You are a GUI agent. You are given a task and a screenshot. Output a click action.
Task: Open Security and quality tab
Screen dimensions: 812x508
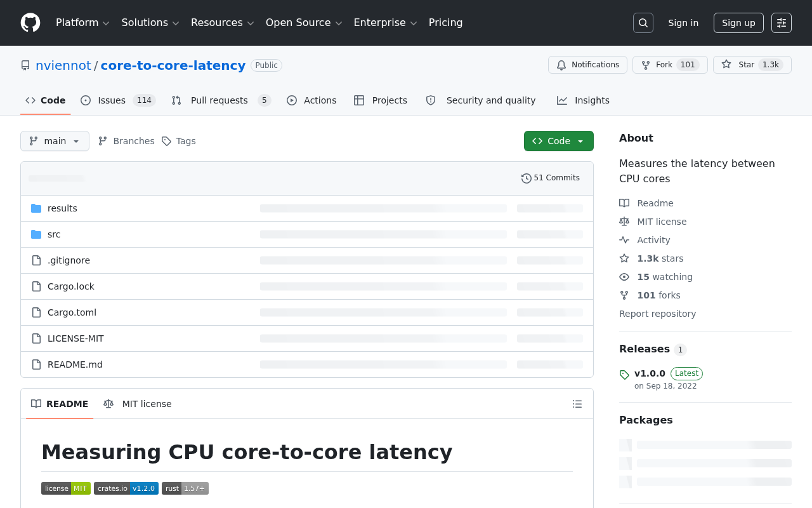481,100
